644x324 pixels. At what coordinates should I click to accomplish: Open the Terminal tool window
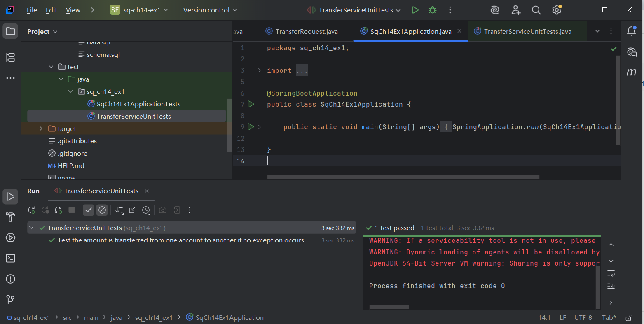coord(11,259)
